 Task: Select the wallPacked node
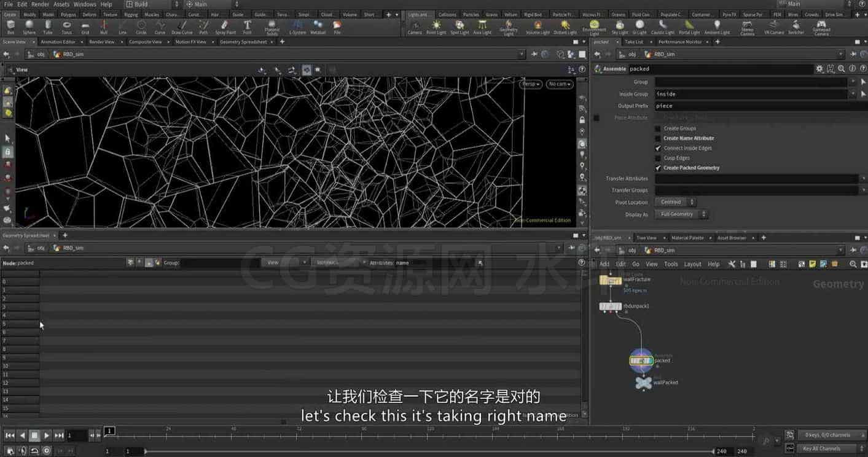[x=643, y=383]
